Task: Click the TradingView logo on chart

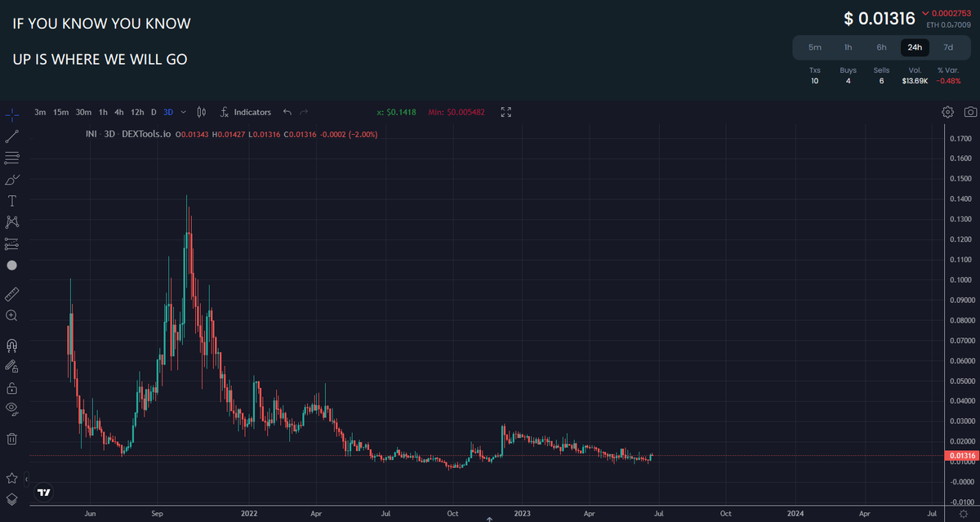Action: point(44,493)
